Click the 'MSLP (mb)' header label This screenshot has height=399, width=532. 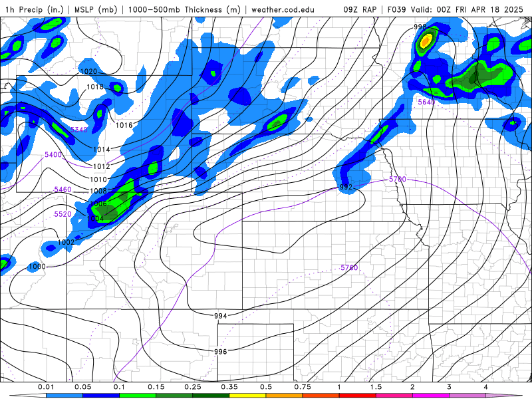(x=96, y=9)
